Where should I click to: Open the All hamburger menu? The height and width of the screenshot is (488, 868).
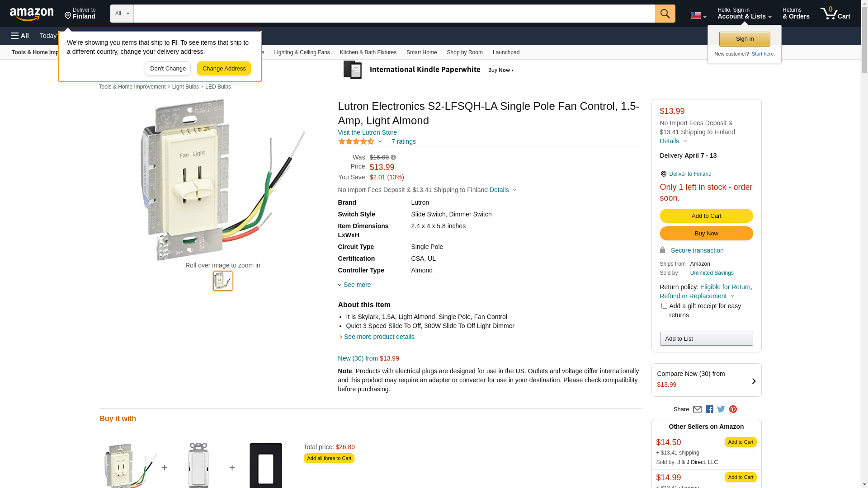point(20,36)
